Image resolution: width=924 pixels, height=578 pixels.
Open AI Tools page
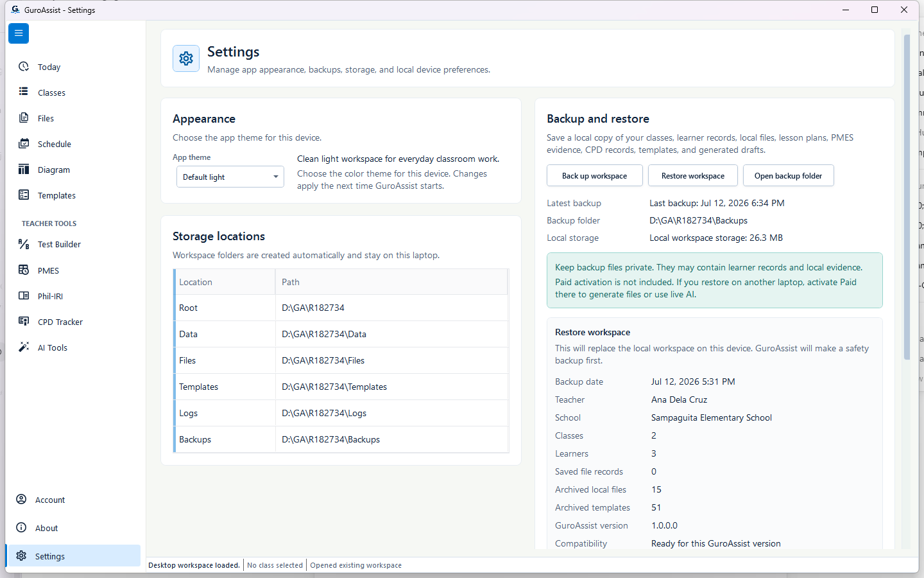click(x=73, y=347)
